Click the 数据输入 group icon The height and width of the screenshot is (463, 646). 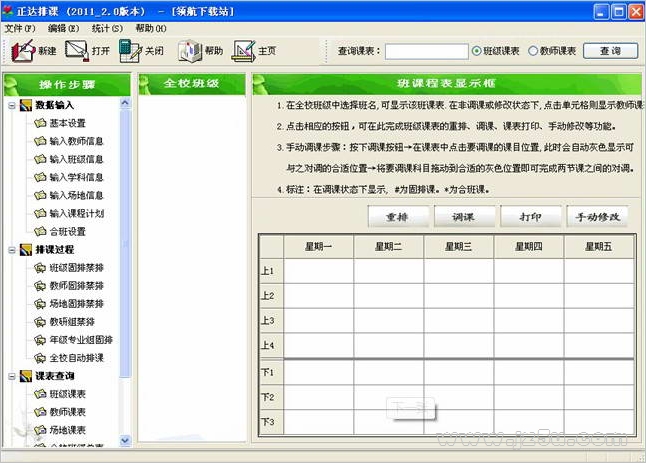click(x=26, y=105)
